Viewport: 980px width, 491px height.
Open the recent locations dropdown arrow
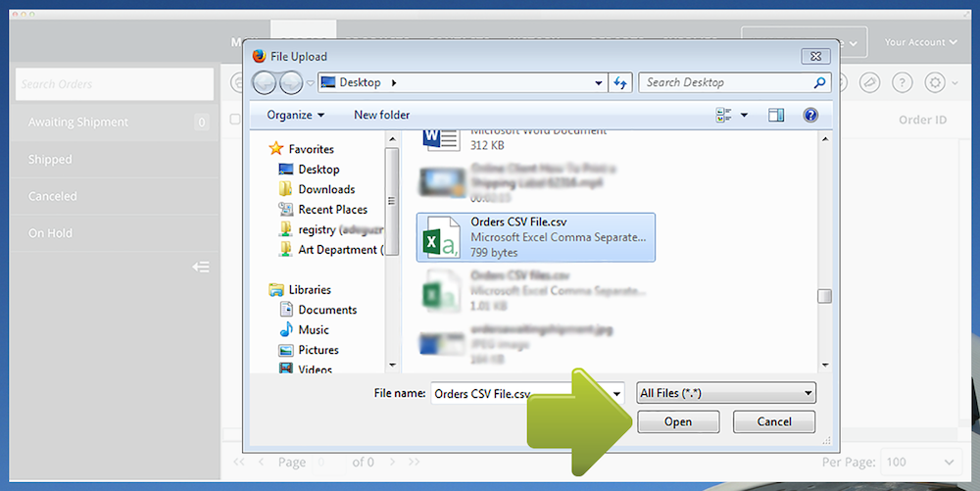pos(310,83)
